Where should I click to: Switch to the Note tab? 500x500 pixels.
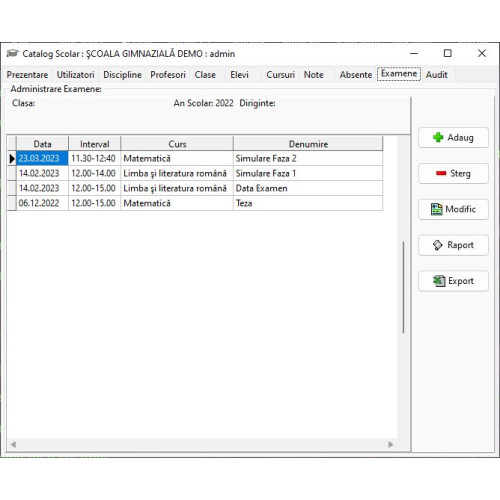point(313,75)
